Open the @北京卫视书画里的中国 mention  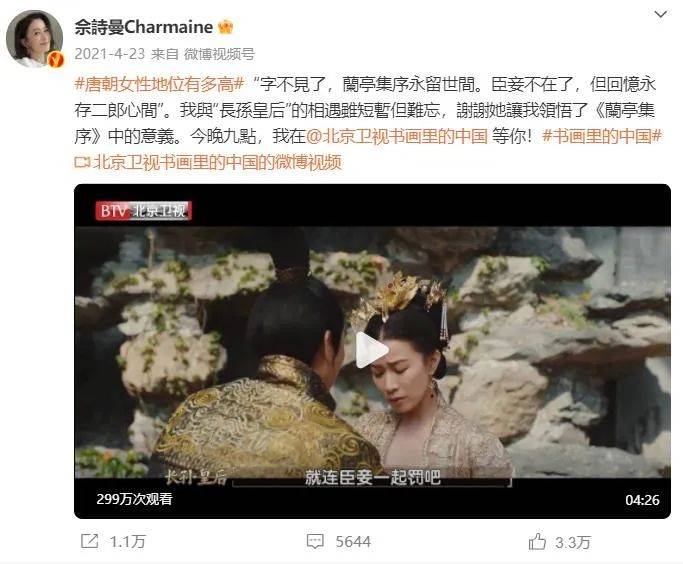tap(397, 136)
